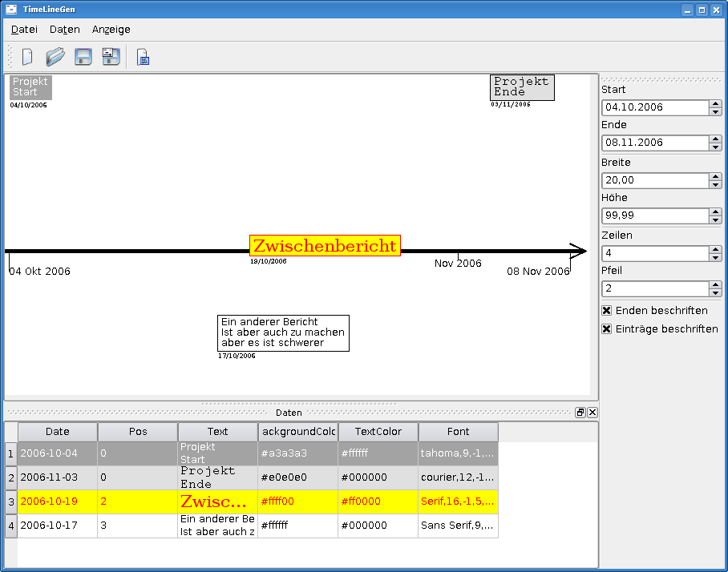
Task: Open the Datei menu
Action: click(24, 29)
